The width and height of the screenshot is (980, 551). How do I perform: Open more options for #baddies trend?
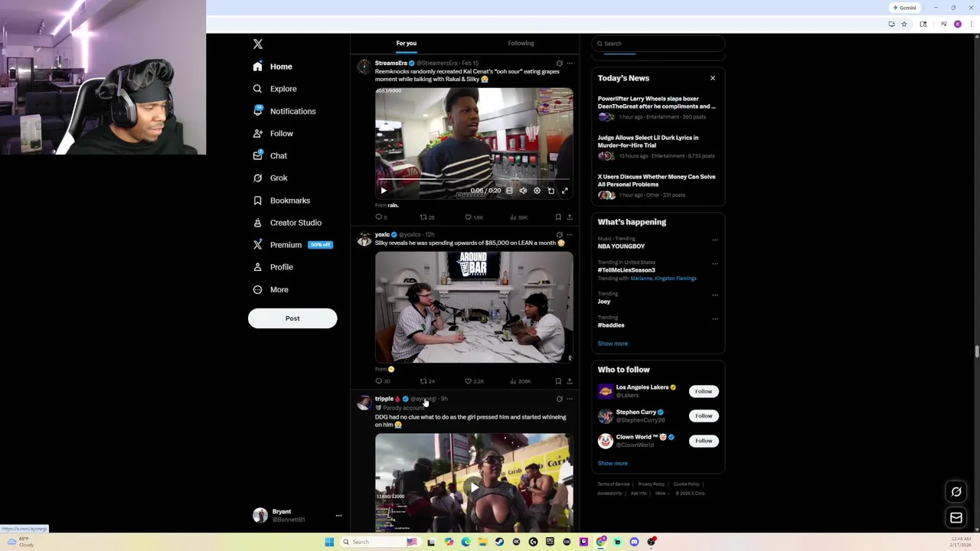(715, 319)
